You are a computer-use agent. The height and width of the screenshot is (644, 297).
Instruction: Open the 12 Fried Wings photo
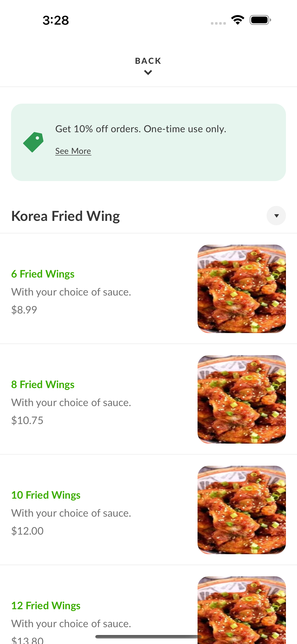[x=242, y=610]
